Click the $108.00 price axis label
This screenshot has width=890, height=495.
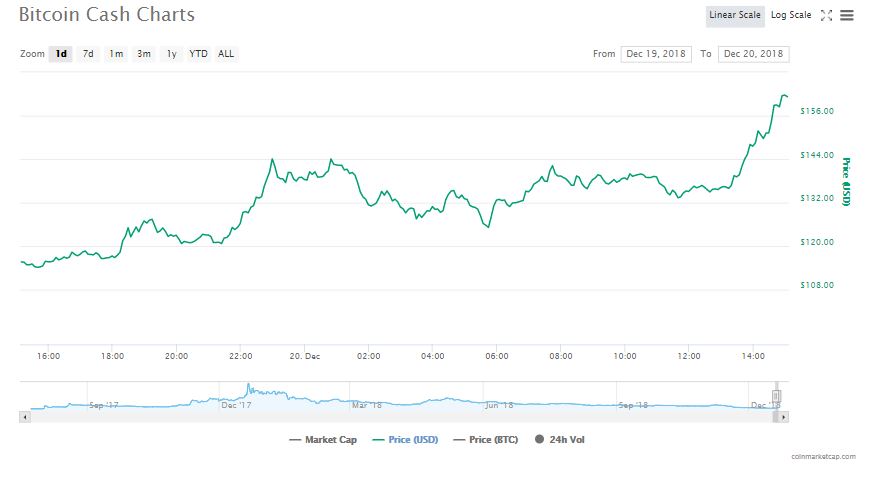[x=817, y=285]
